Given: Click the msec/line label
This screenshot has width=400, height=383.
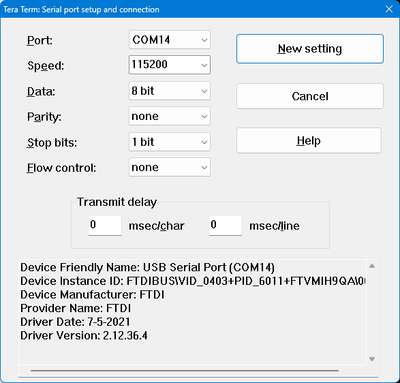Looking at the screenshot, I should (x=274, y=226).
